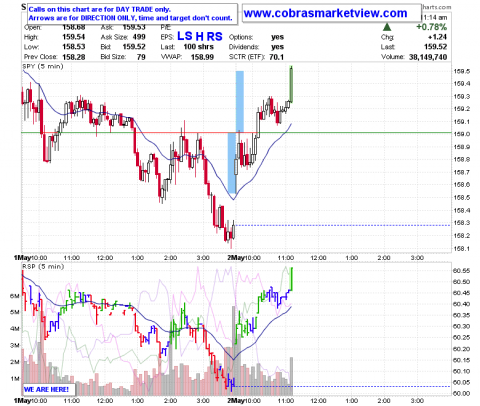Click the 60.00 price axis label
Image resolution: width=480 pixels, height=406 pixels.
point(462,393)
